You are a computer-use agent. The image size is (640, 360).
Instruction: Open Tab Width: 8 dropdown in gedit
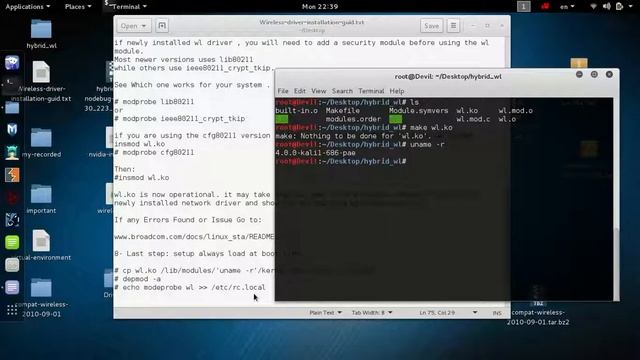(372, 313)
